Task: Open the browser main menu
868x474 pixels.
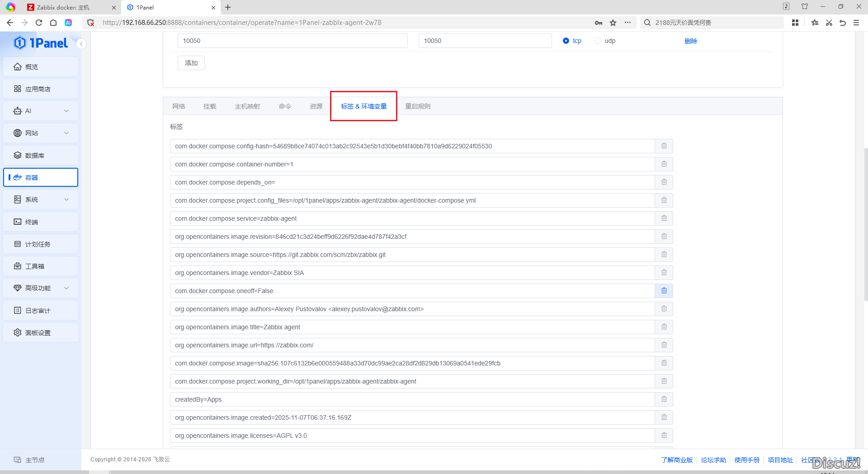Action: point(856,23)
